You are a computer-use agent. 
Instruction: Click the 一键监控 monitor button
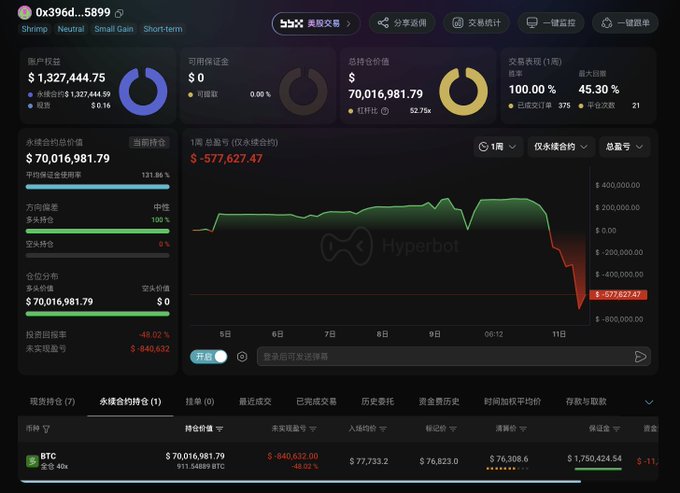(x=550, y=23)
